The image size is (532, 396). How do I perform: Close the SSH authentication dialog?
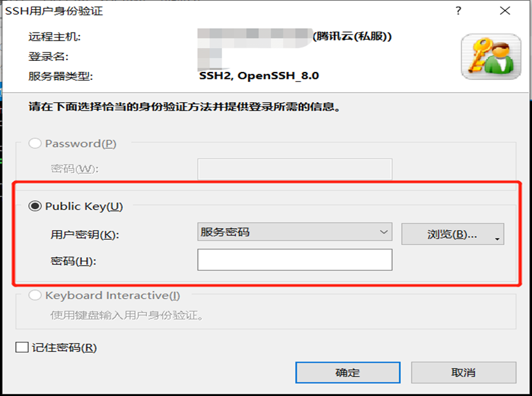505,11
